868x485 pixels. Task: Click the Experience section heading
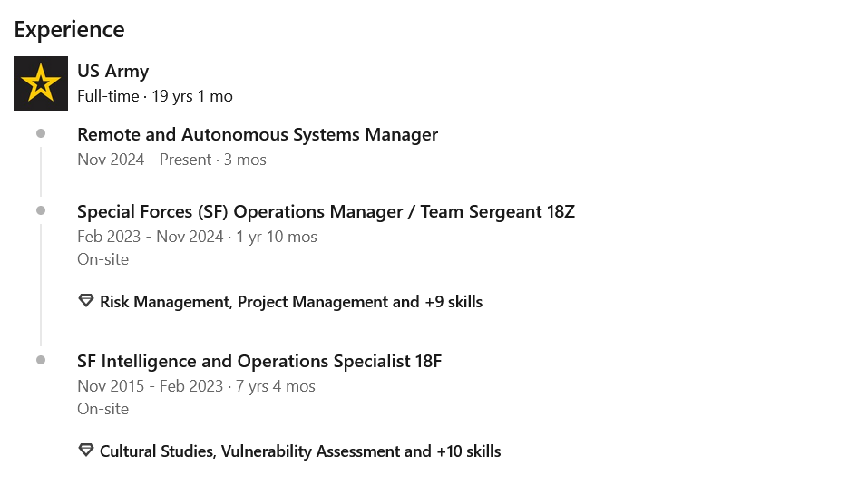click(x=69, y=30)
